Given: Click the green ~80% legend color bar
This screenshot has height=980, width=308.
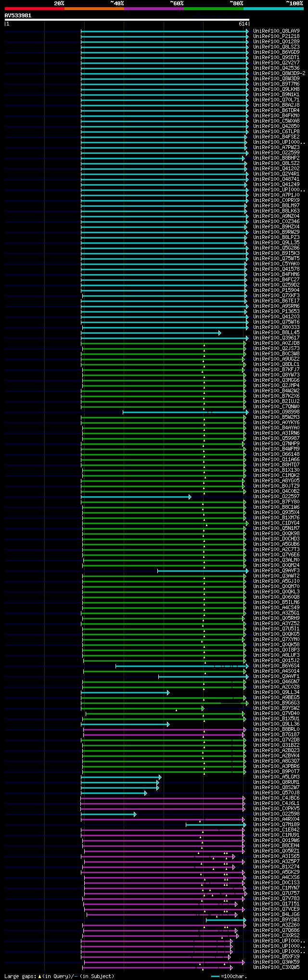Looking at the screenshot, I should [x=214, y=9].
